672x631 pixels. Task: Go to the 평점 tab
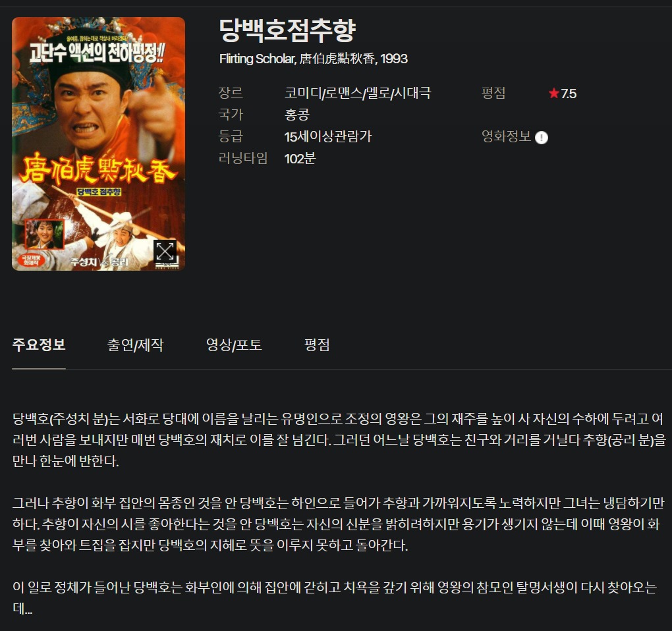tap(317, 344)
